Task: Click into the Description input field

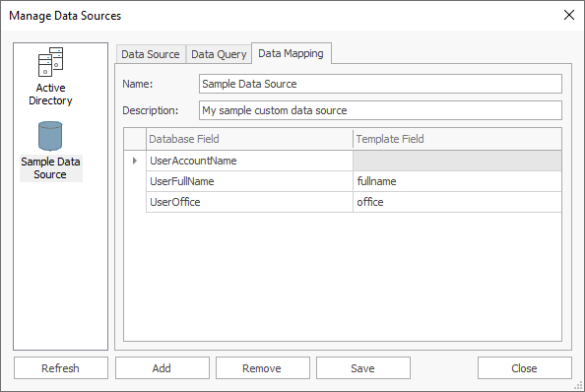Action: [380, 110]
